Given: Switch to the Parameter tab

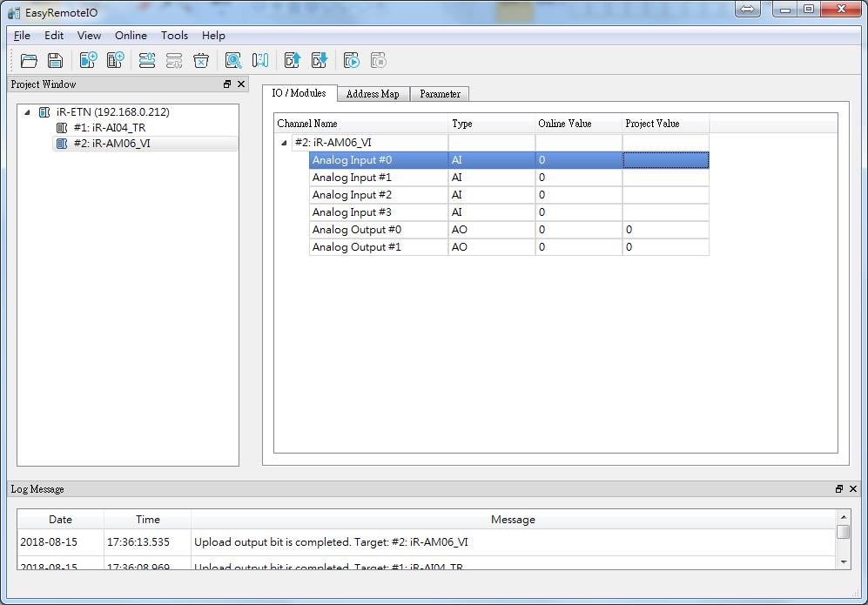Looking at the screenshot, I should point(440,94).
